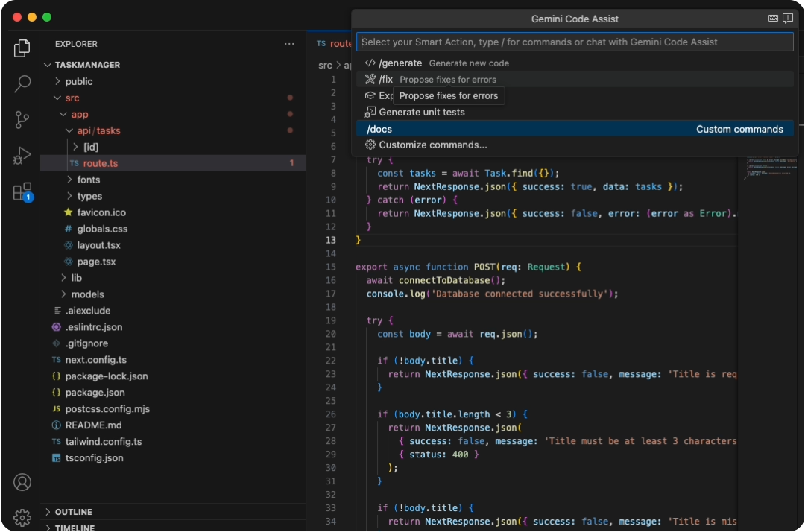Image resolution: width=805 pixels, height=532 pixels.
Task: Select the /generate command
Action: (x=575, y=63)
